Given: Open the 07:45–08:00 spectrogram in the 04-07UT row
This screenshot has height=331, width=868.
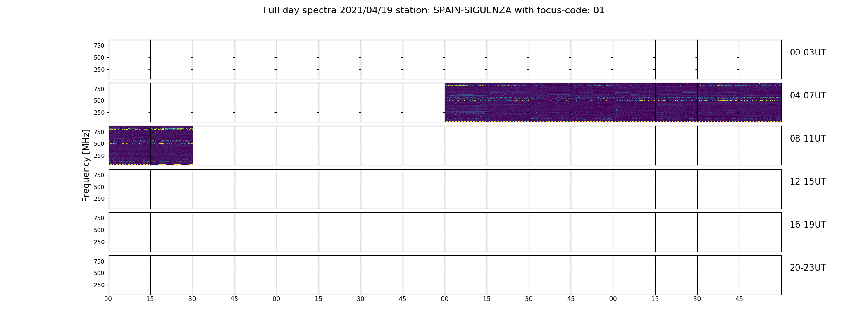Looking at the screenshot, I should point(760,103).
